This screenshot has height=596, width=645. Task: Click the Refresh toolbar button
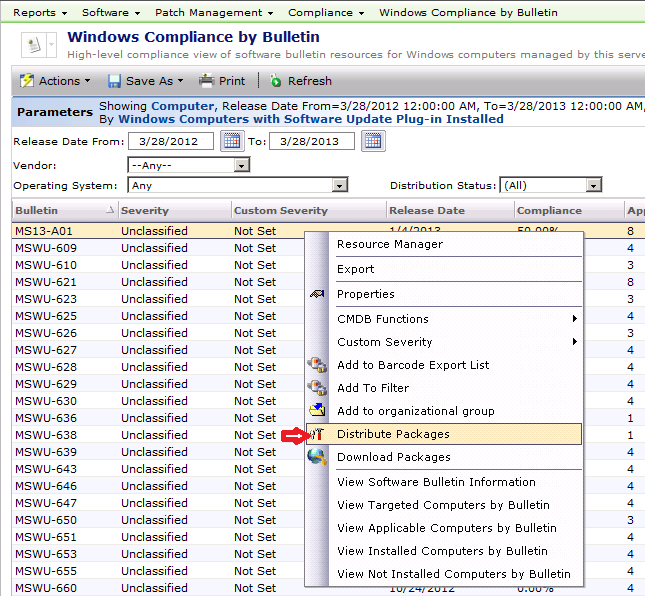tap(301, 81)
